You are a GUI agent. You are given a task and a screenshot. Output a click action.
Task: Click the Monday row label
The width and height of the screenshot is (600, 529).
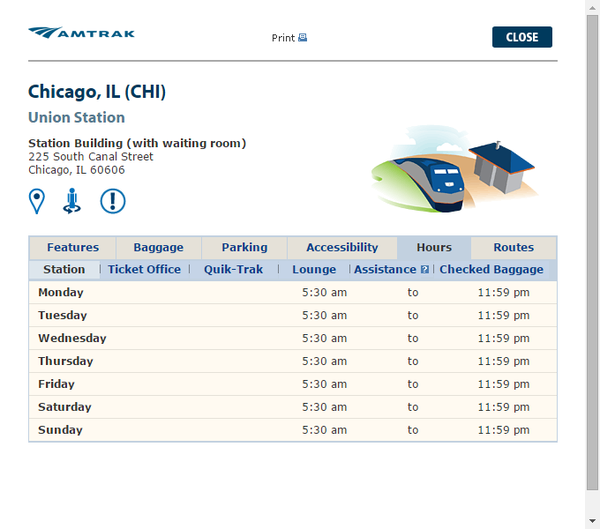click(x=61, y=292)
